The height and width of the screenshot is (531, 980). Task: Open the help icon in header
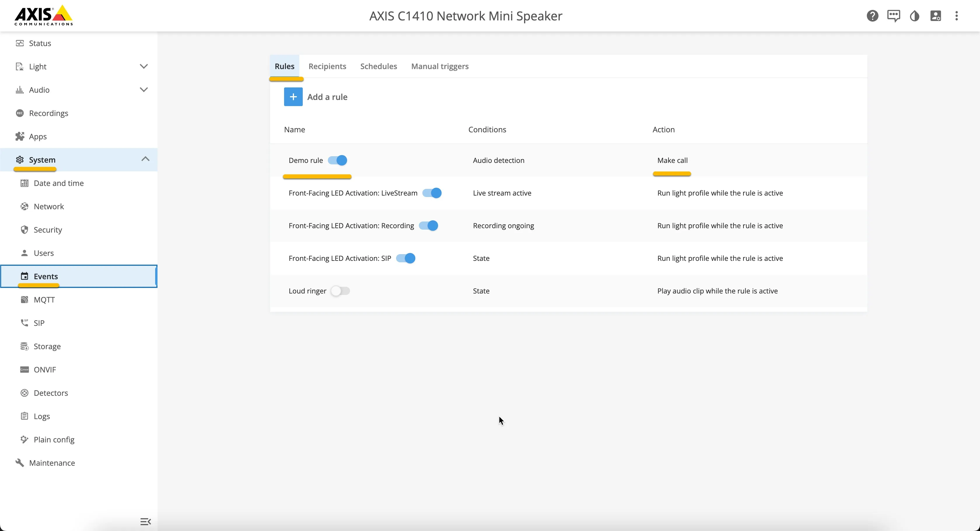(x=872, y=16)
